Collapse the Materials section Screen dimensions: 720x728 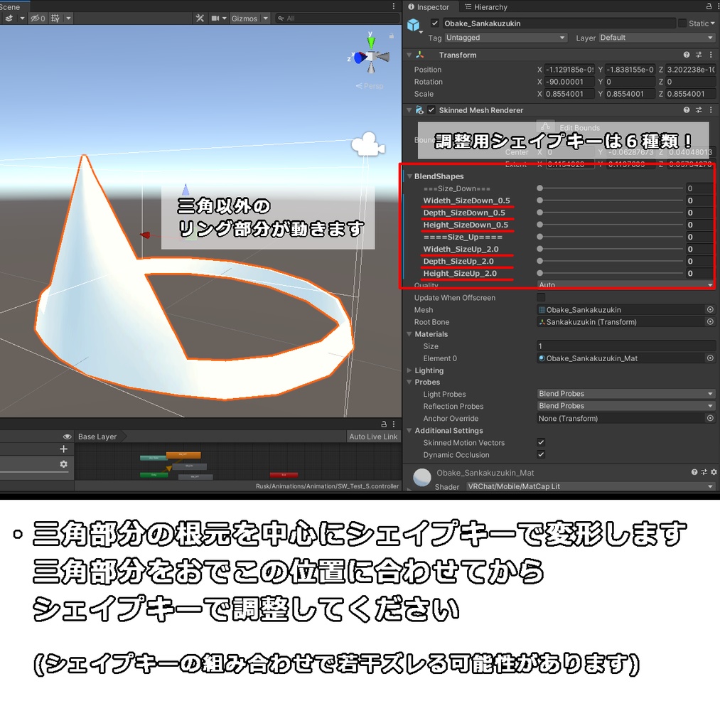pyautogui.click(x=409, y=334)
